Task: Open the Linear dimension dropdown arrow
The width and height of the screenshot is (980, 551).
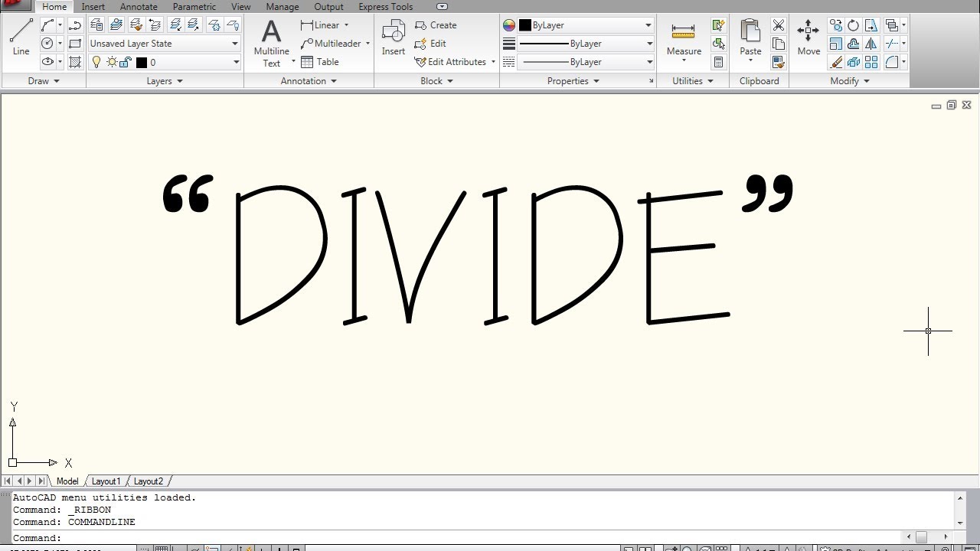Action: [x=346, y=25]
